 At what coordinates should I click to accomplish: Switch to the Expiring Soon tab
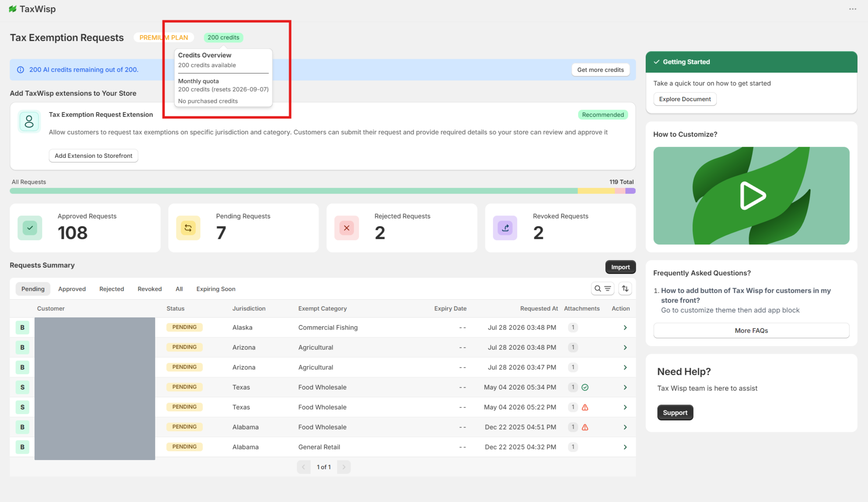(x=216, y=289)
